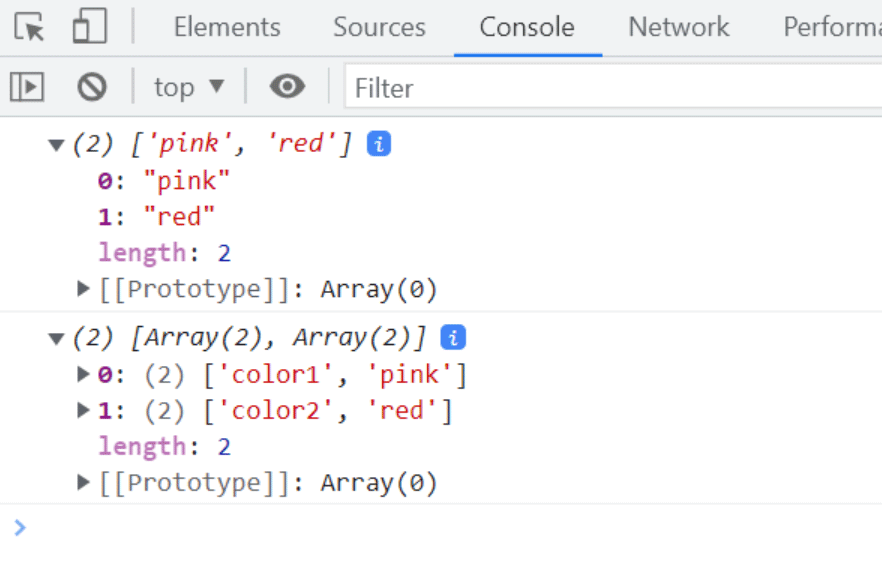Click info badge beside ['pink', 'red'] array
The width and height of the screenshot is (882, 582).
pos(378,144)
